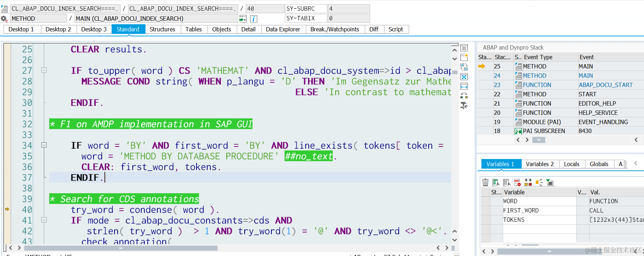Click the horizontal maximize tool icon
The image size is (644, 256).
[x=464, y=86]
